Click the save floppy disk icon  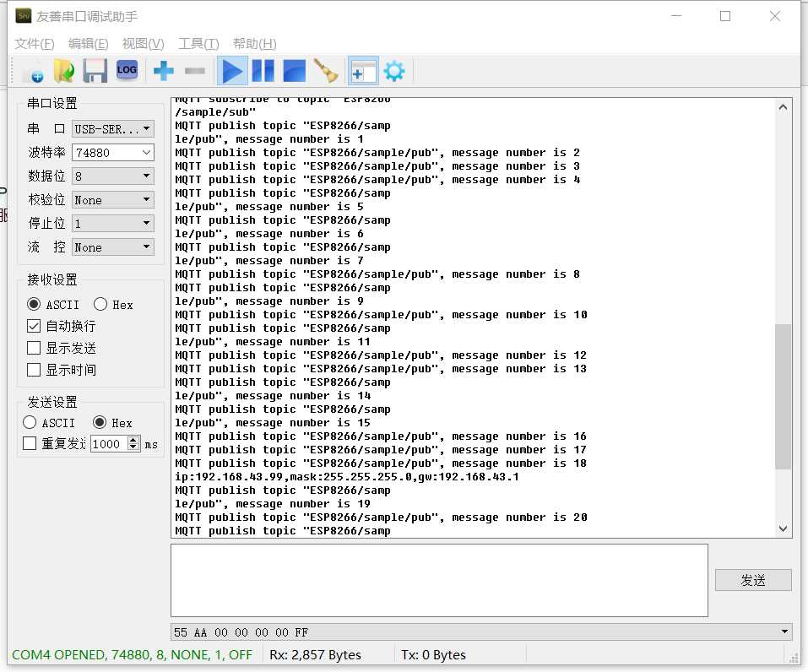[95, 72]
